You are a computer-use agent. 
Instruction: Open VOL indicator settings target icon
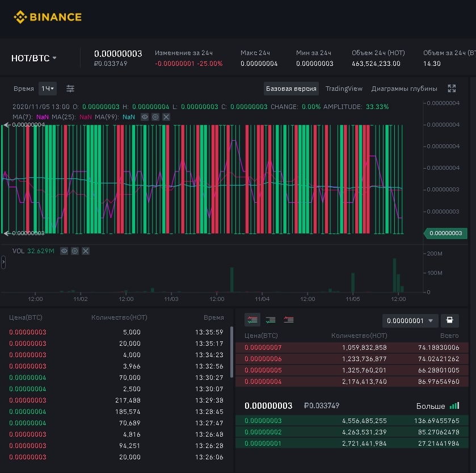pos(75,251)
